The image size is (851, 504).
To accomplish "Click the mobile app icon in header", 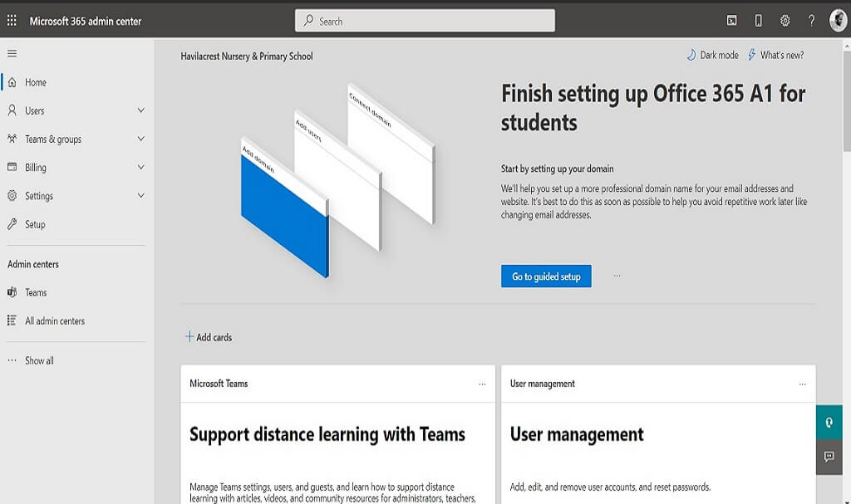I will pos(758,21).
